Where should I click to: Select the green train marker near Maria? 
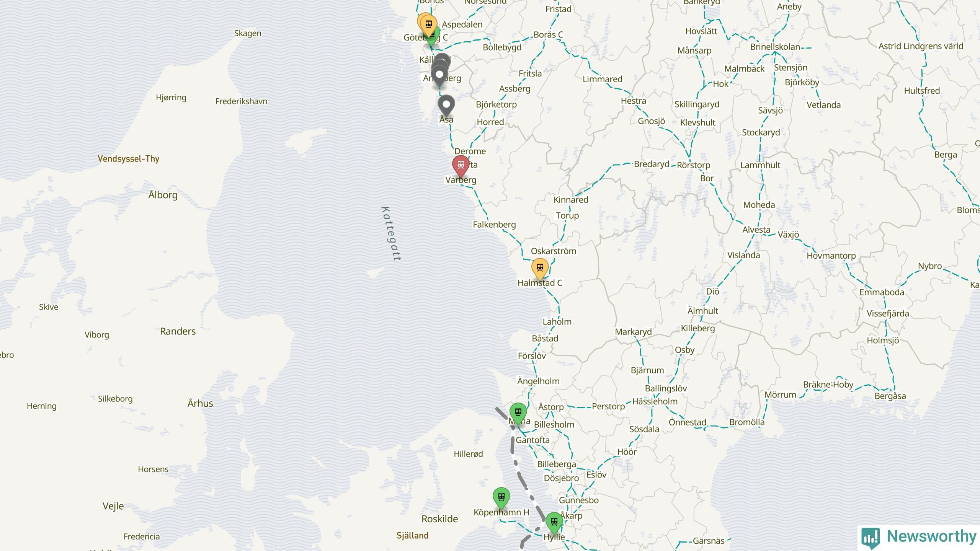coord(518,413)
